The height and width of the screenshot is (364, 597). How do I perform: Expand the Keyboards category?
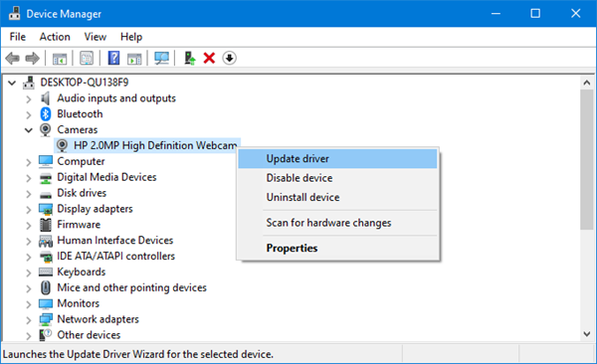[29, 273]
